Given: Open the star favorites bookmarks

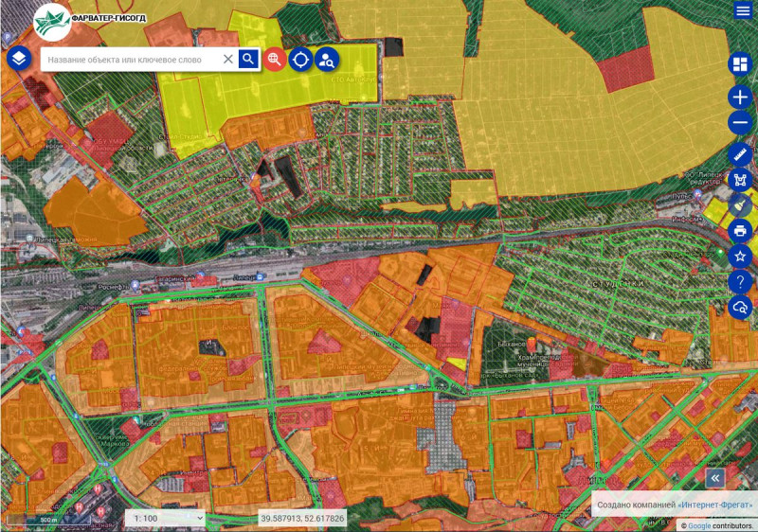Looking at the screenshot, I should [740, 256].
